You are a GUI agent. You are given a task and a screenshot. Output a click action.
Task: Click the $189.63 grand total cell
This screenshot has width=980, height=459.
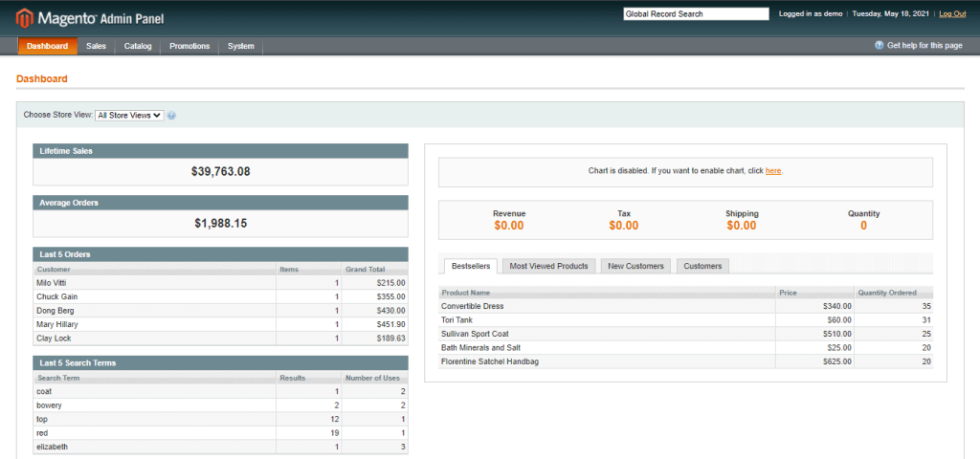[374, 338]
